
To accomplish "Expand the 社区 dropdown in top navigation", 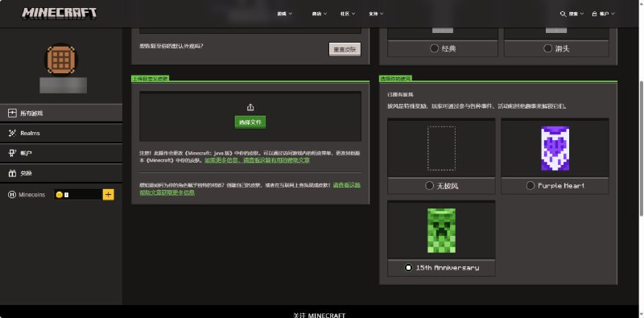I will pyautogui.click(x=348, y=14).
